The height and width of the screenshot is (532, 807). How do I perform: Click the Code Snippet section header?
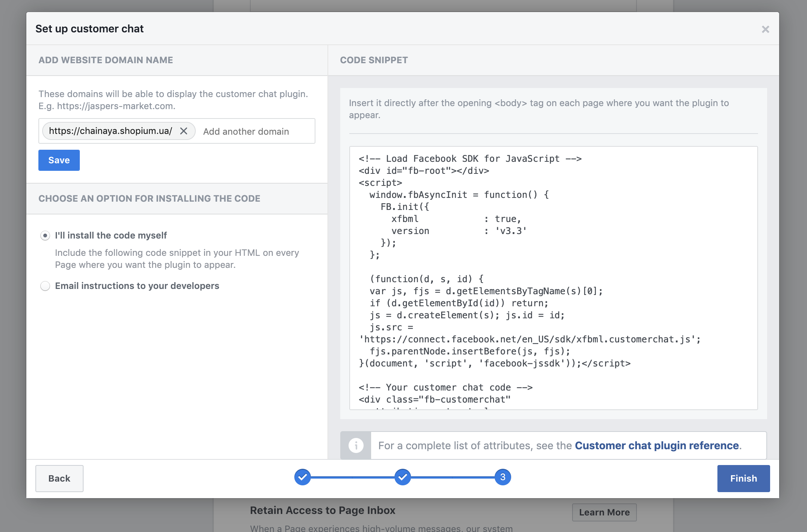(374, 60)
